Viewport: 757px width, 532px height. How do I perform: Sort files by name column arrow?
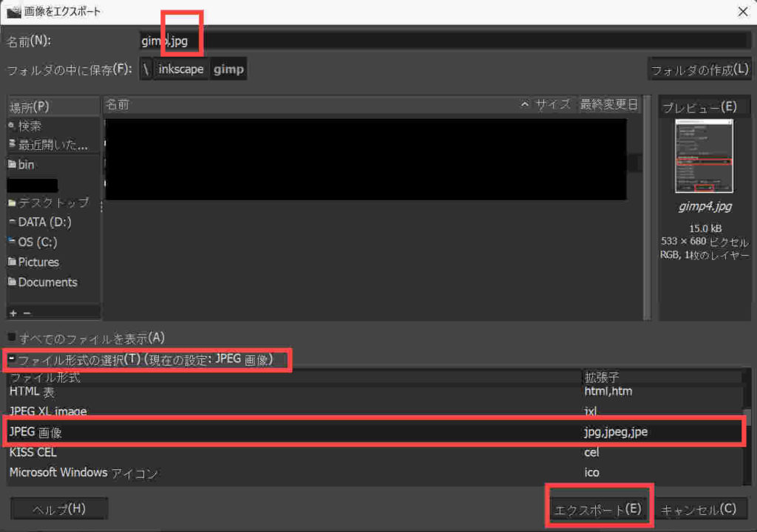(x=525, y=105)
